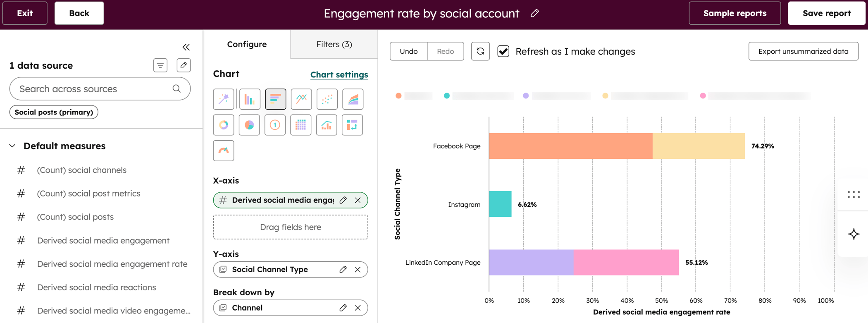Choose the line chart type
The height and width of the screenshot is (323, 868).
click(x=301, y=99)
